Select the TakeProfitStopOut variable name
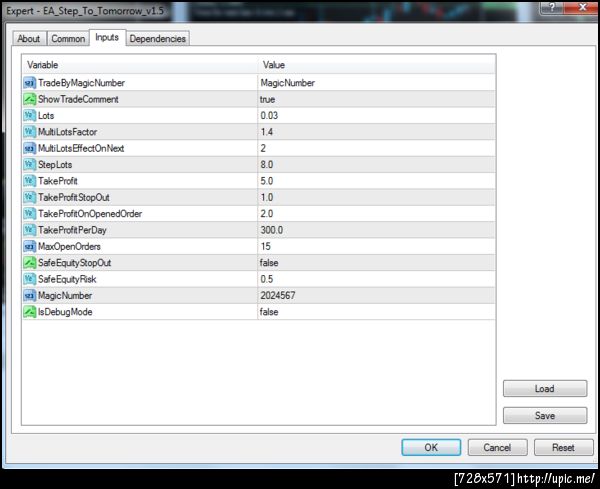Image resolution: width=600 pixels, height=489 pixels. click(74, 197)
